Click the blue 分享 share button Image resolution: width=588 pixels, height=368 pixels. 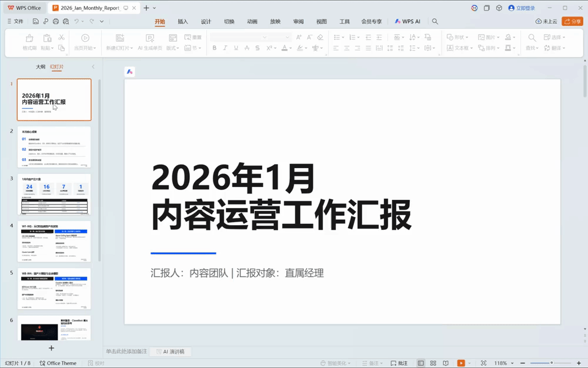tap(572, 21)
